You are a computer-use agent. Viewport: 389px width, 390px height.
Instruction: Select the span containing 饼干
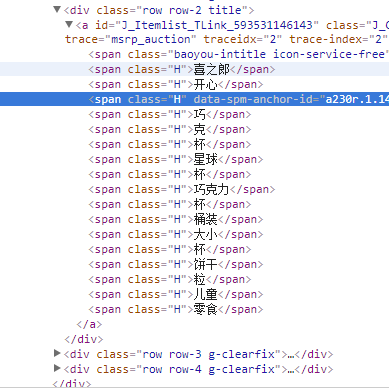pyautogui.click(x=176, y=264)
